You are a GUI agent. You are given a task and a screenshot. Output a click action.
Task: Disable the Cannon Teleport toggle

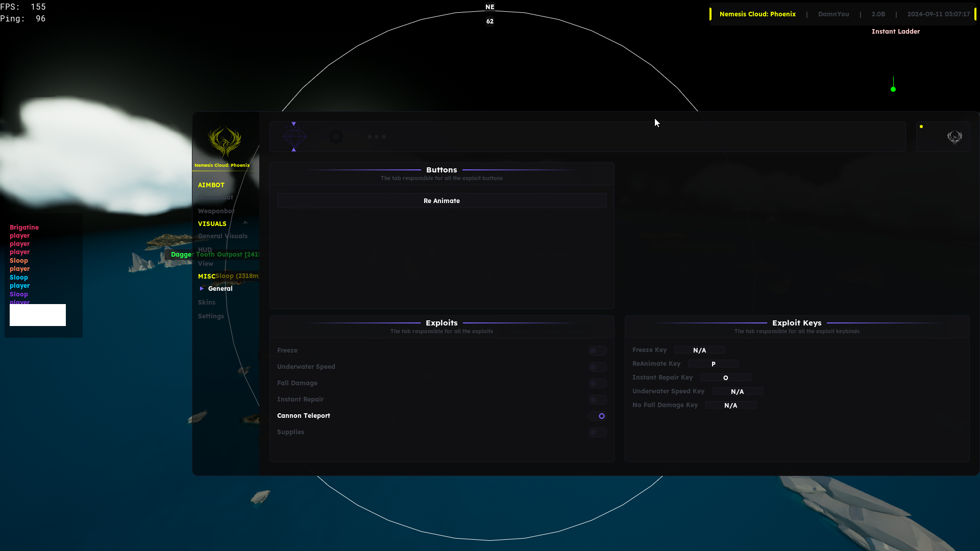[x=597, y=416]
